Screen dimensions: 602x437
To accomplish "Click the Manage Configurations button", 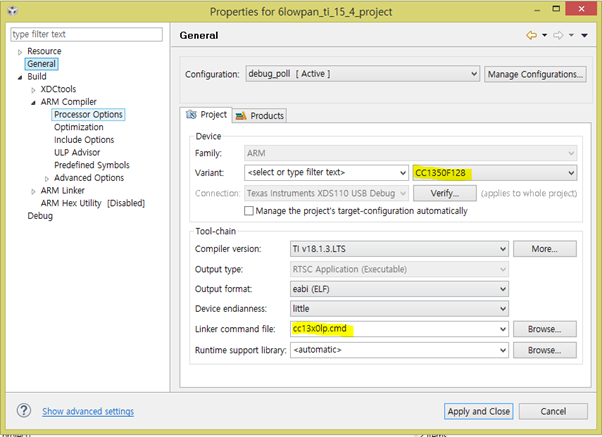I will [x=535, y=74].
